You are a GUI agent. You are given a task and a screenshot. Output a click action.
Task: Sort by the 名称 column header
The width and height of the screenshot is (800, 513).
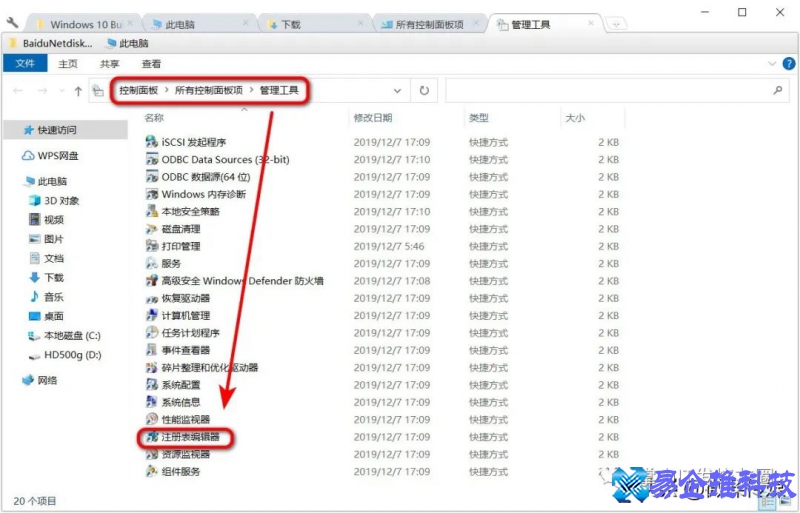[x=154, y=118]
